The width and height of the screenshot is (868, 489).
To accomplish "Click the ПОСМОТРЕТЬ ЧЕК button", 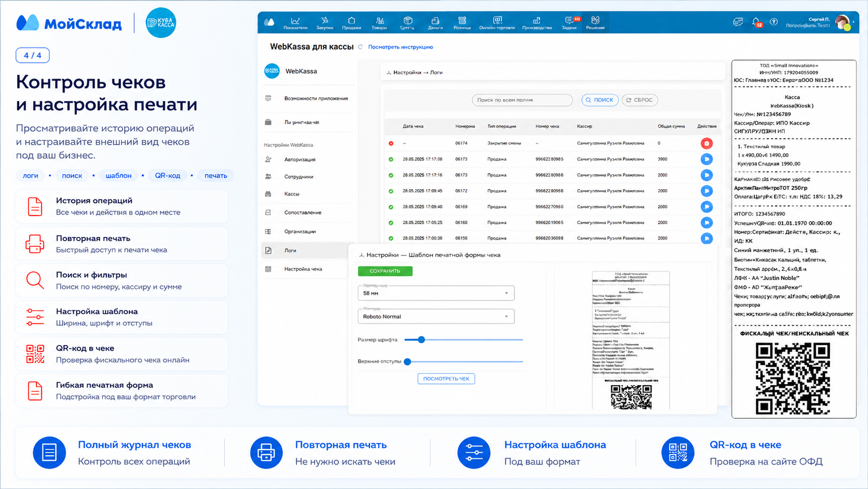I will pos(446,379).
